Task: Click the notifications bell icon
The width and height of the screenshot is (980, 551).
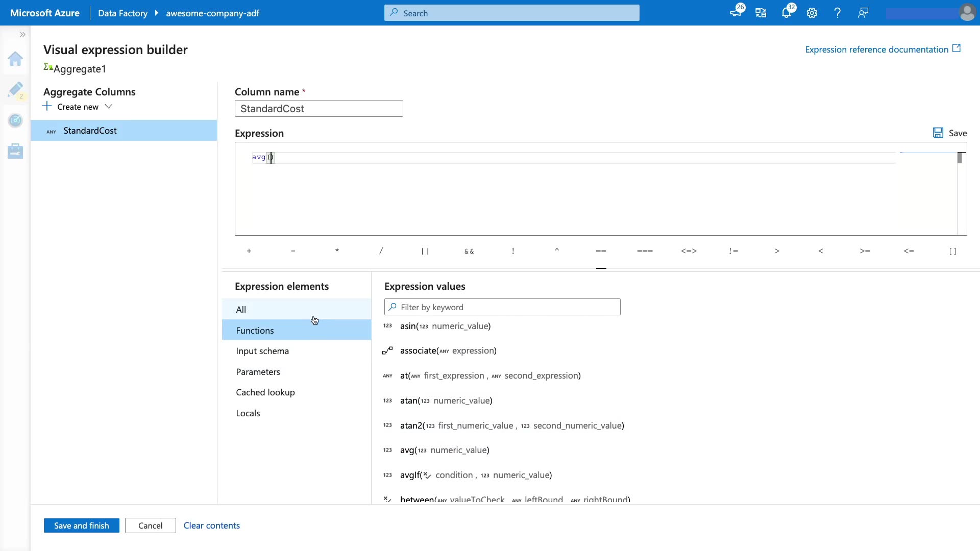Action: 786,13
